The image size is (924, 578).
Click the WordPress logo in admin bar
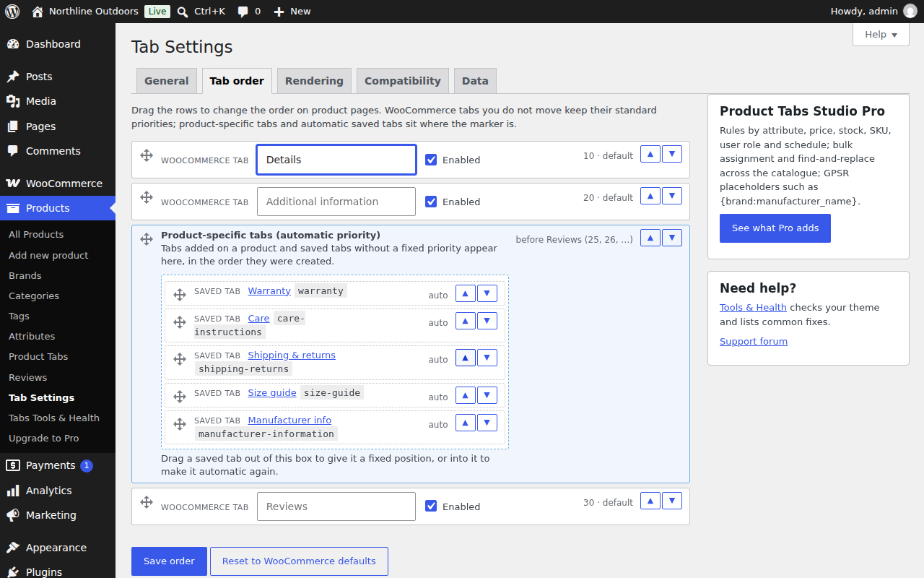12,11
